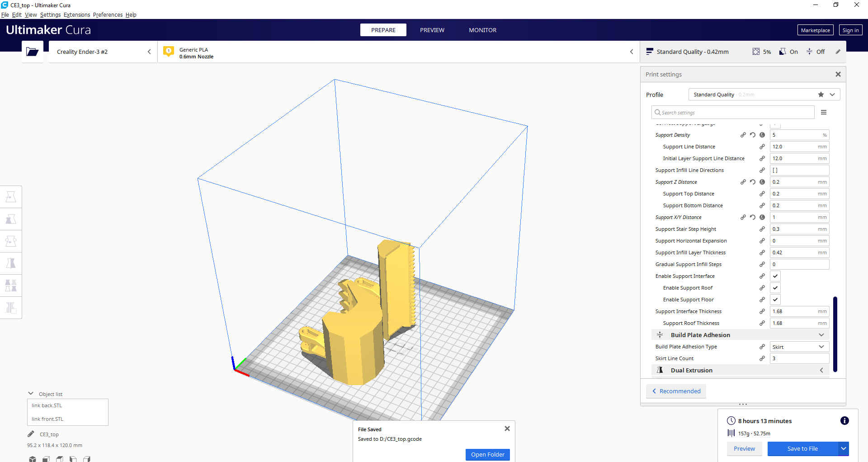Select the Mirror tool
The width and height of the screenshot is (868, 462).
[11, 263]
